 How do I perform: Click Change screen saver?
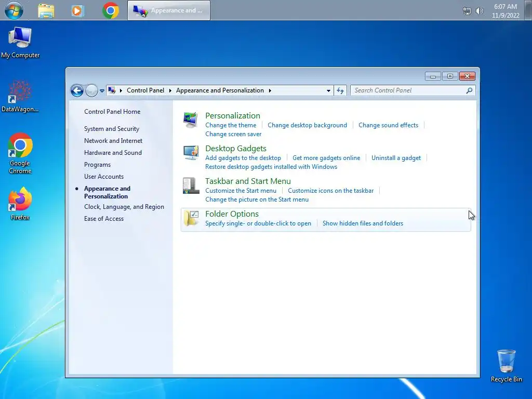(233, 134)
